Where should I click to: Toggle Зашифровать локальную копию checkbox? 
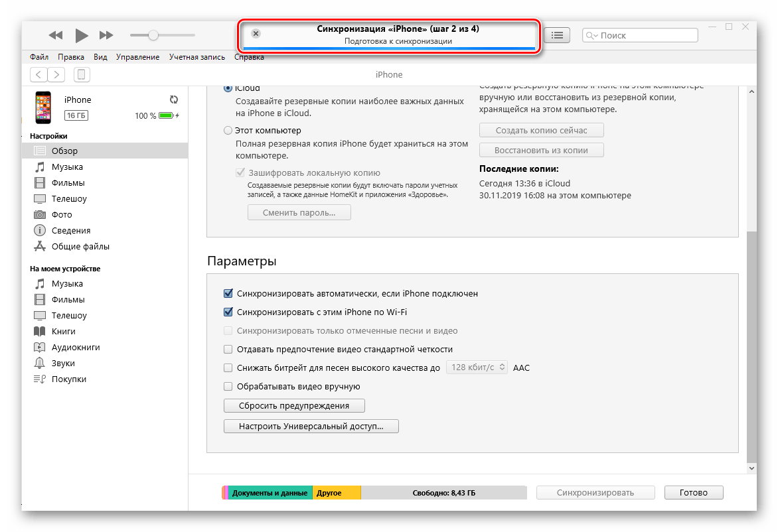[x=240, y=172]
